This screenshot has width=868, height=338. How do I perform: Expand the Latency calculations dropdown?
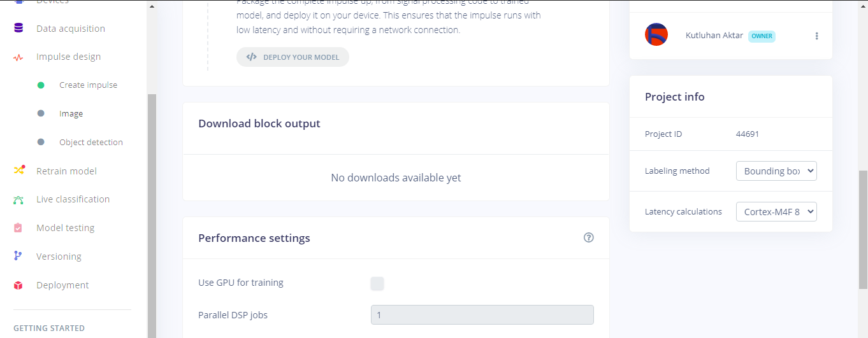776,212
